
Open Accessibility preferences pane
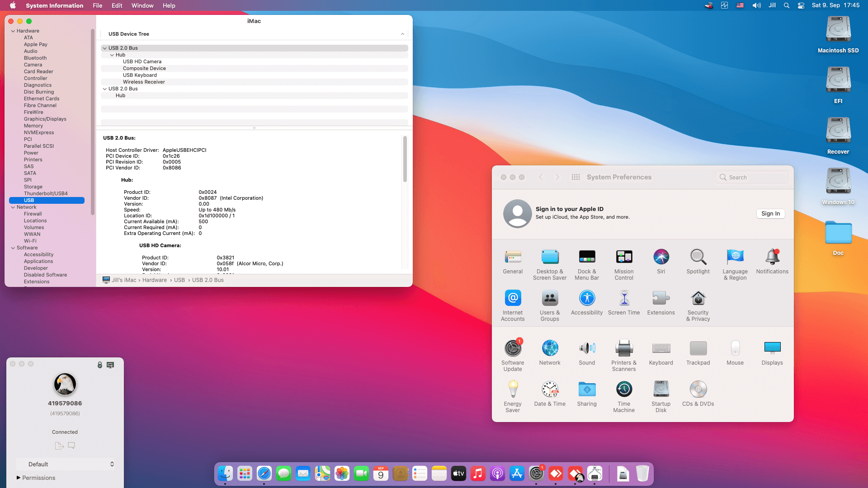pos(587,303)
